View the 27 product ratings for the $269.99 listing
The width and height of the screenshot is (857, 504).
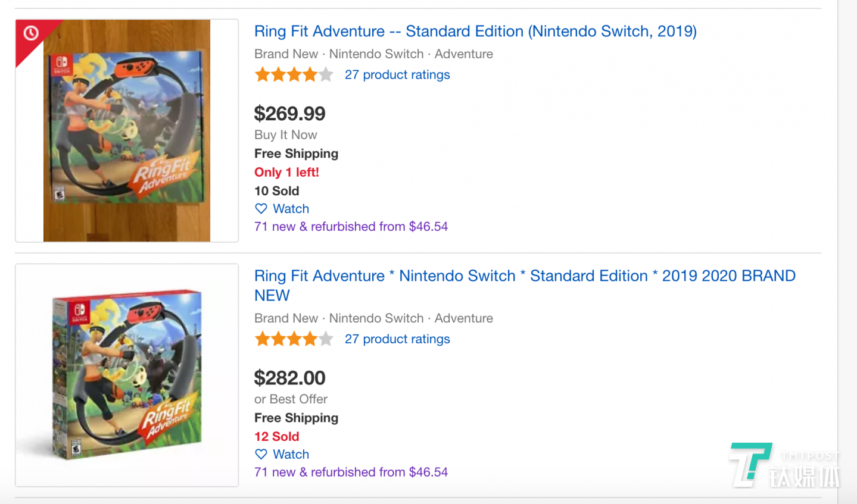[x=397, y=75]
